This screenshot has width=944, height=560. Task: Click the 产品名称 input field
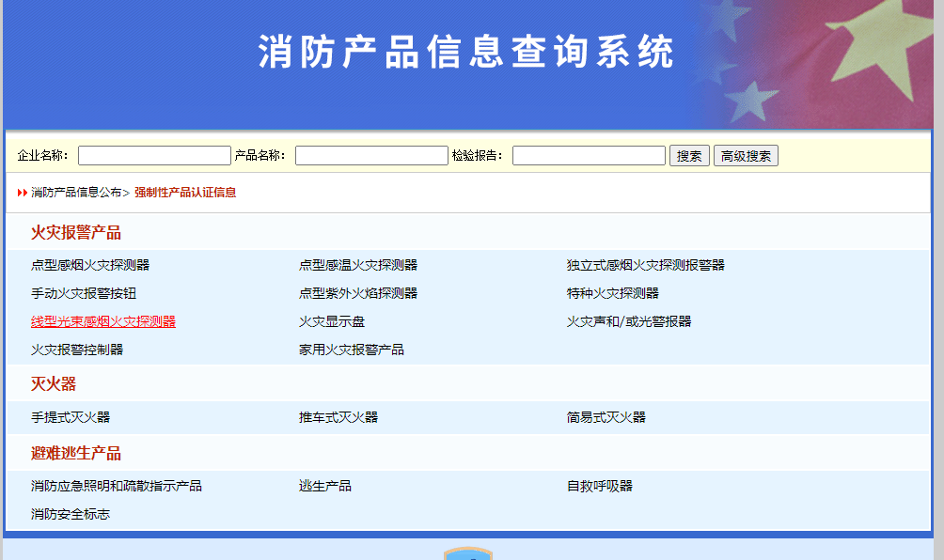[x=371, y=156]
